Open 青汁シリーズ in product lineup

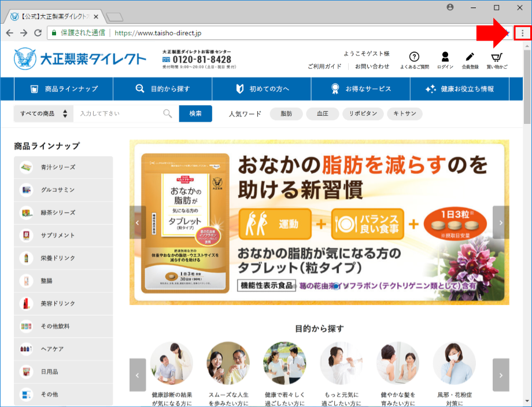click(x=64, y=167)
